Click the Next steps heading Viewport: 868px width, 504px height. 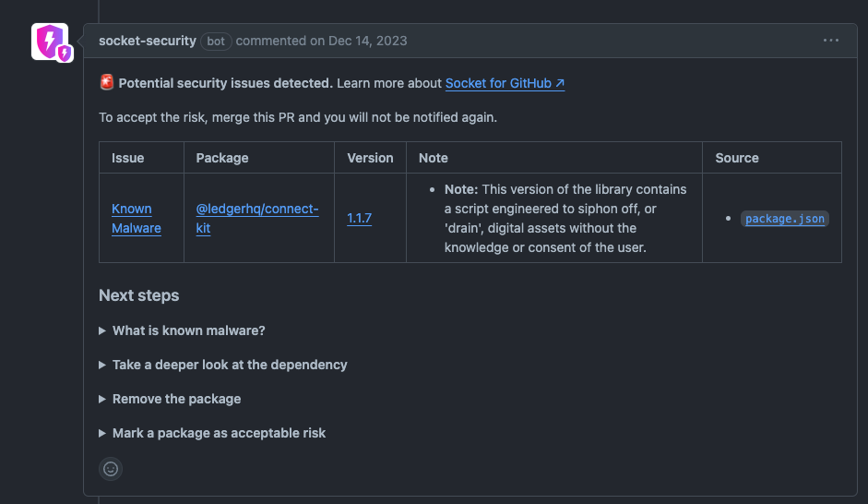point(139,295)
